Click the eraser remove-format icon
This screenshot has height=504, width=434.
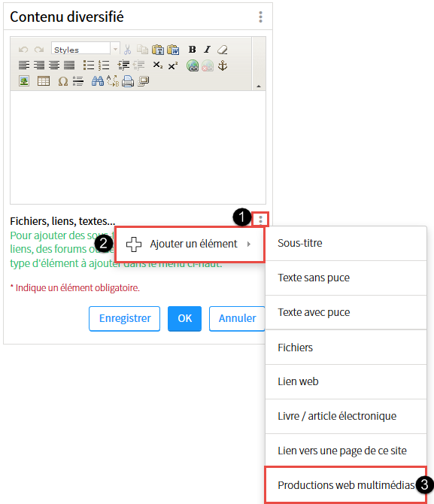(x=223, y=50)
